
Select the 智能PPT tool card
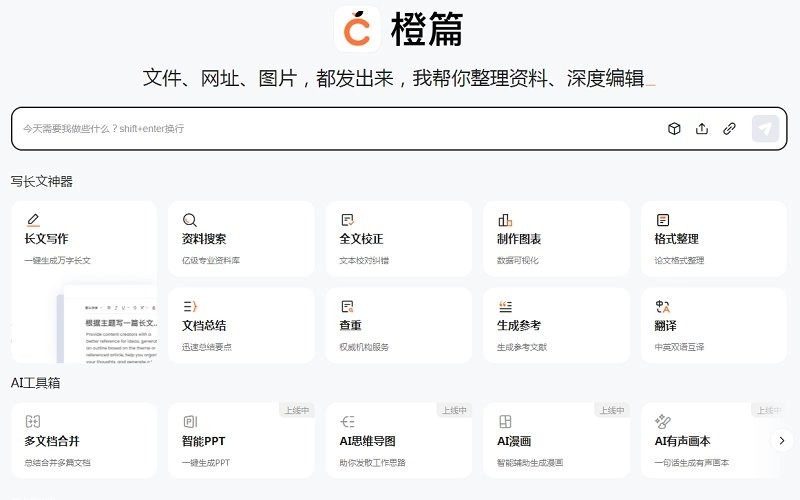241,441
